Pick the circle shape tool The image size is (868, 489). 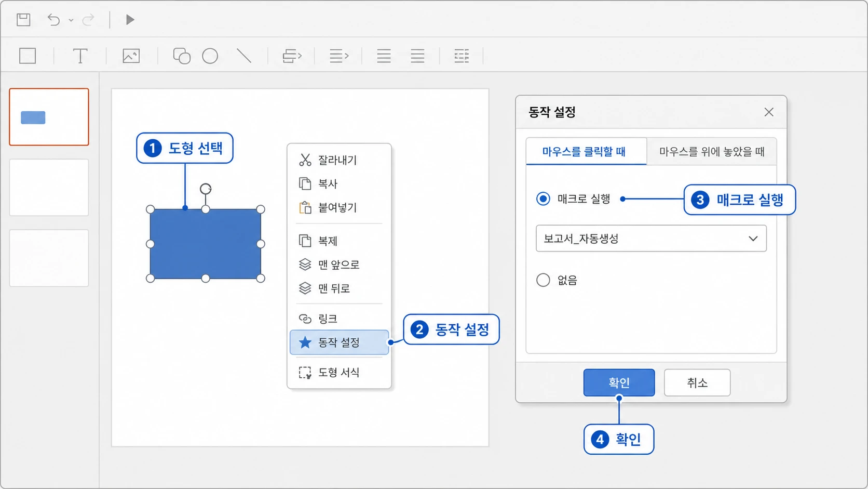[x=210, y=56]
